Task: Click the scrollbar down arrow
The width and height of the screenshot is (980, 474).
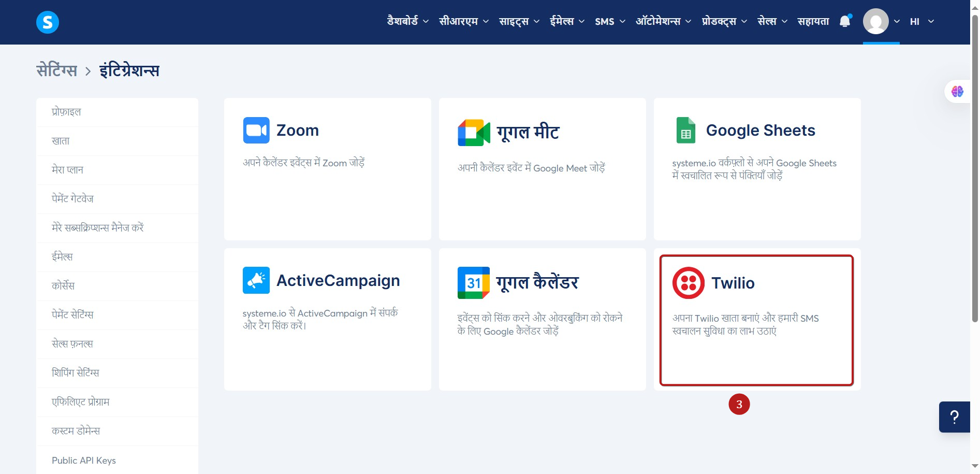Action: coord(975,466)
